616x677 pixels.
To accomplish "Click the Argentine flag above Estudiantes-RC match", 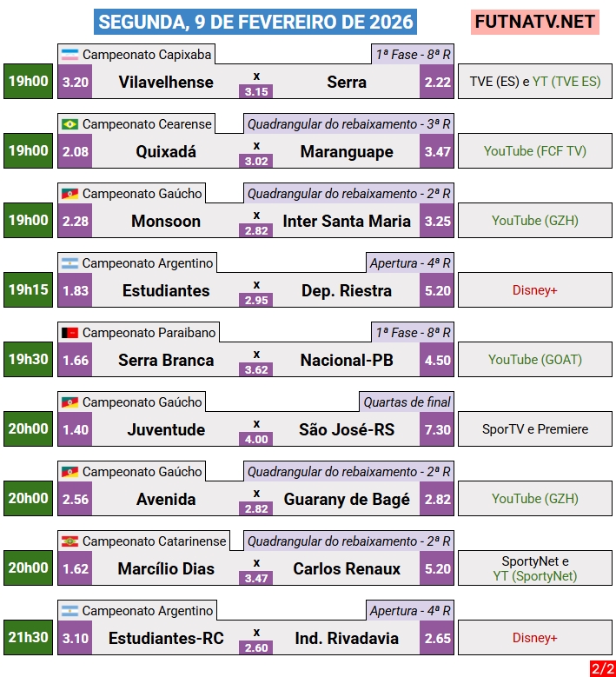I will pos(70,611).
